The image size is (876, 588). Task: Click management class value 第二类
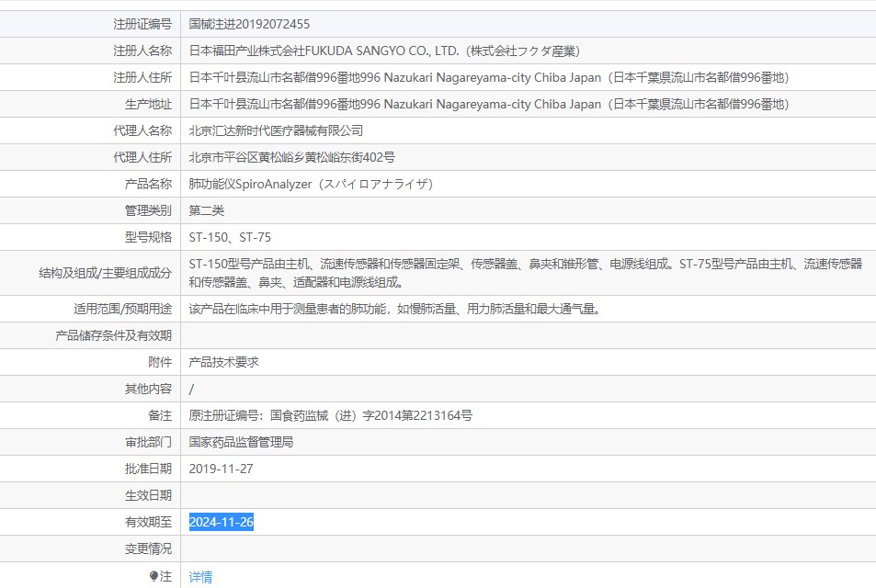pyautogui.click(x=207, y=210)
